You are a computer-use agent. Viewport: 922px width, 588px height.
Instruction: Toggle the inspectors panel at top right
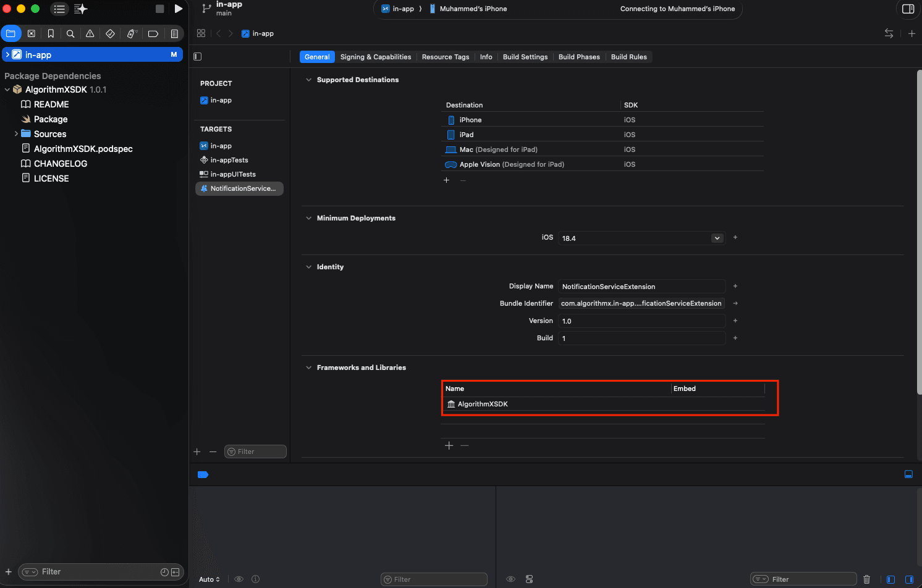[x=908, y=9]
